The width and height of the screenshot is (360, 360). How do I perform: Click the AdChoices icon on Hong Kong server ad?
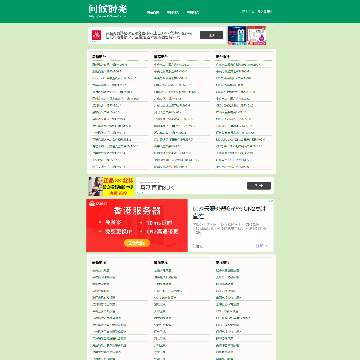pyautogui.click(x=270, y=201)
